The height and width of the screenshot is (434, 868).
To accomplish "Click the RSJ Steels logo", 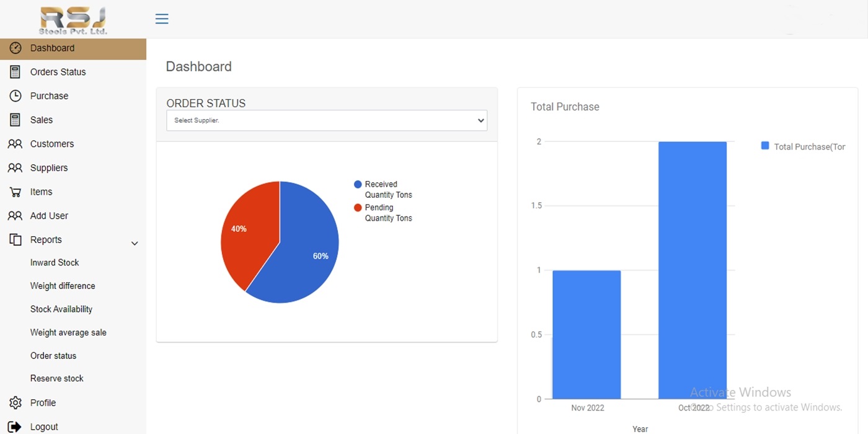I will (x=73, y=20).
